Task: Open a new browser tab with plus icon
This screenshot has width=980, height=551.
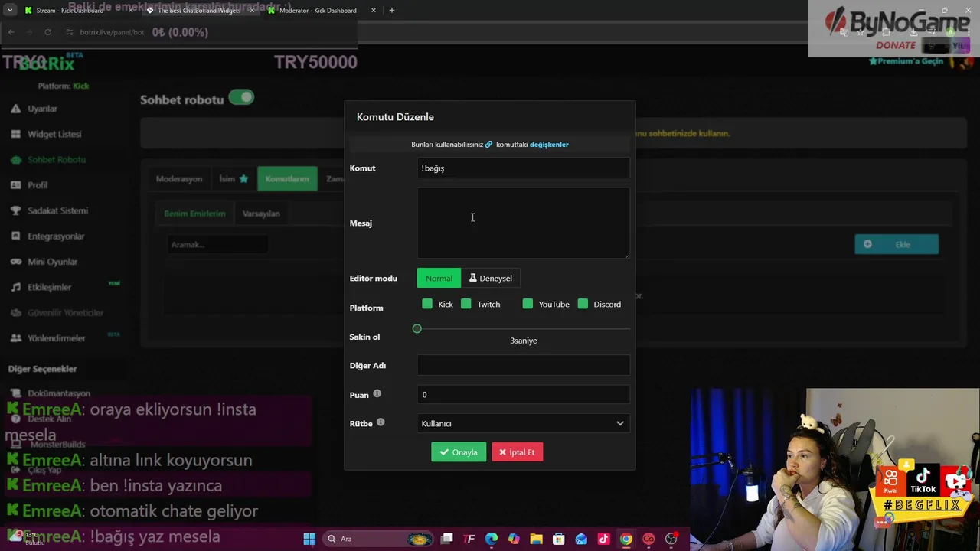Action: [x=391, y=10]
